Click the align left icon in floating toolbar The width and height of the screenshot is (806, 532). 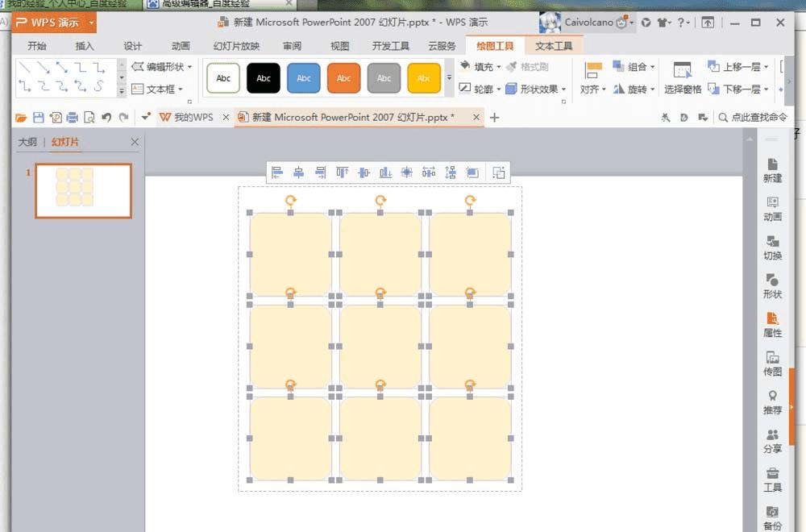coord(277,172)
